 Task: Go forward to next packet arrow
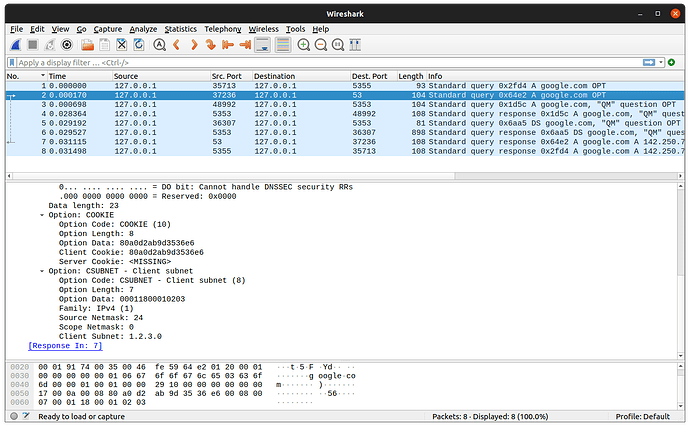194,45
